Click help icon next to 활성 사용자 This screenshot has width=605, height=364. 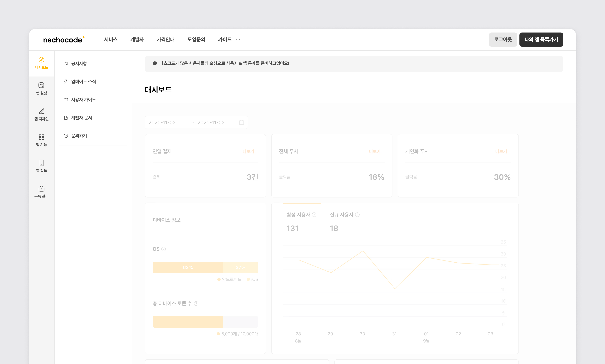pyautogui.click(x=314, y=215)
